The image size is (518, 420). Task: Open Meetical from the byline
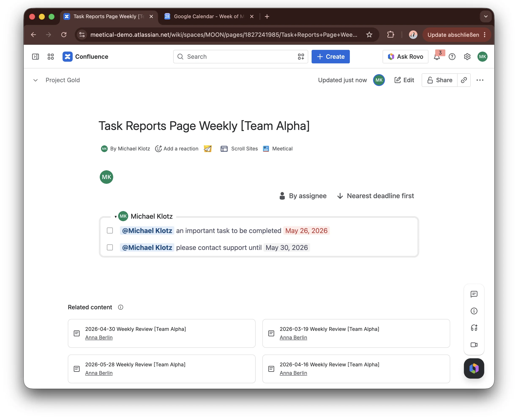click(x=278, y=149)
